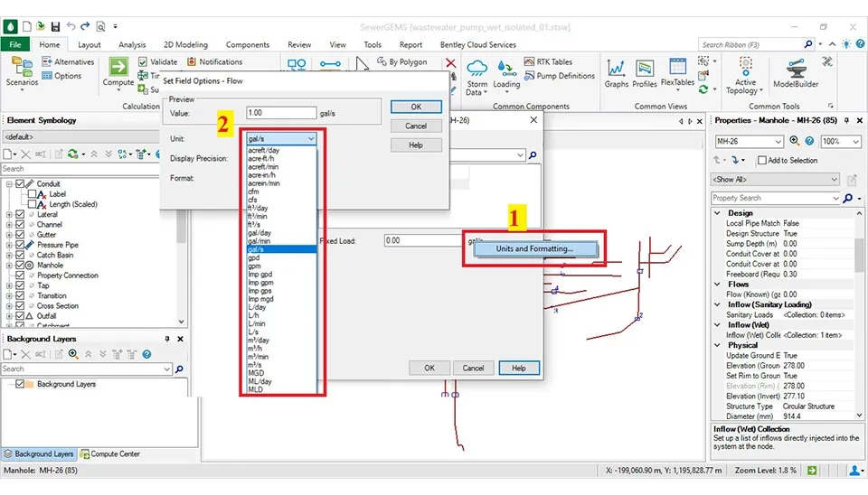The image size is (868, 495).
Task: Click Help button in the lower dialog
Action: (518, 368)
